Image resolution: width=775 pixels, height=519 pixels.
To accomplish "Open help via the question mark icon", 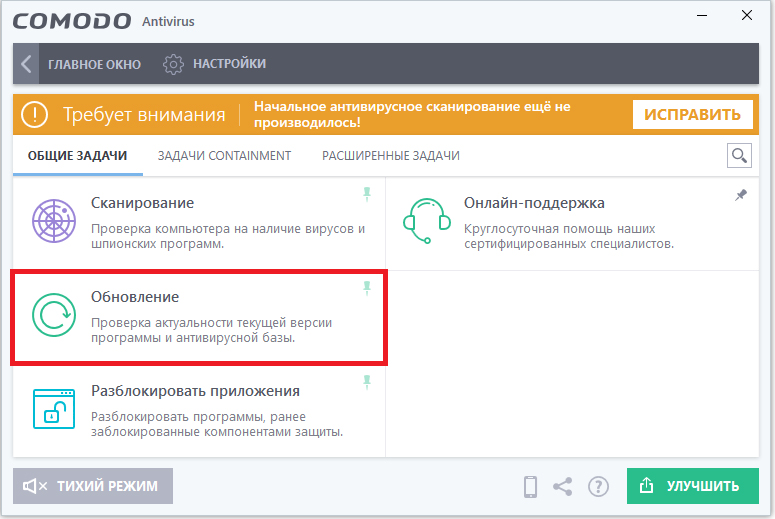I will [x=598, y=486].
